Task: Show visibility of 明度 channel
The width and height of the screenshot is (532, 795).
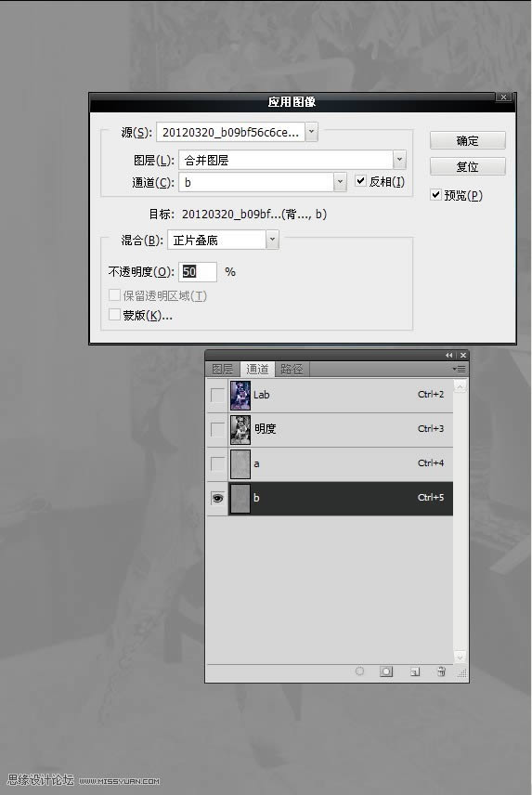Action: (x=217, y=429)
